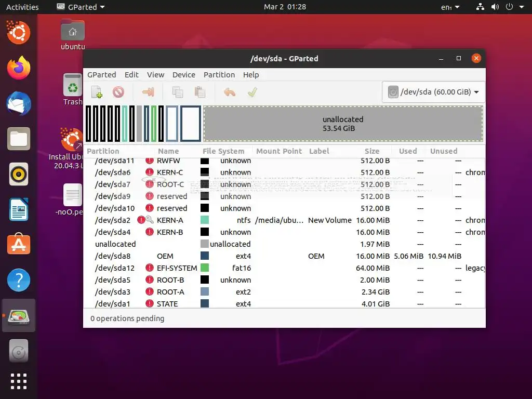Select the unallocated 1.97 MiB row
Viewport: 532px width, 399px height.
pos(284,244)
